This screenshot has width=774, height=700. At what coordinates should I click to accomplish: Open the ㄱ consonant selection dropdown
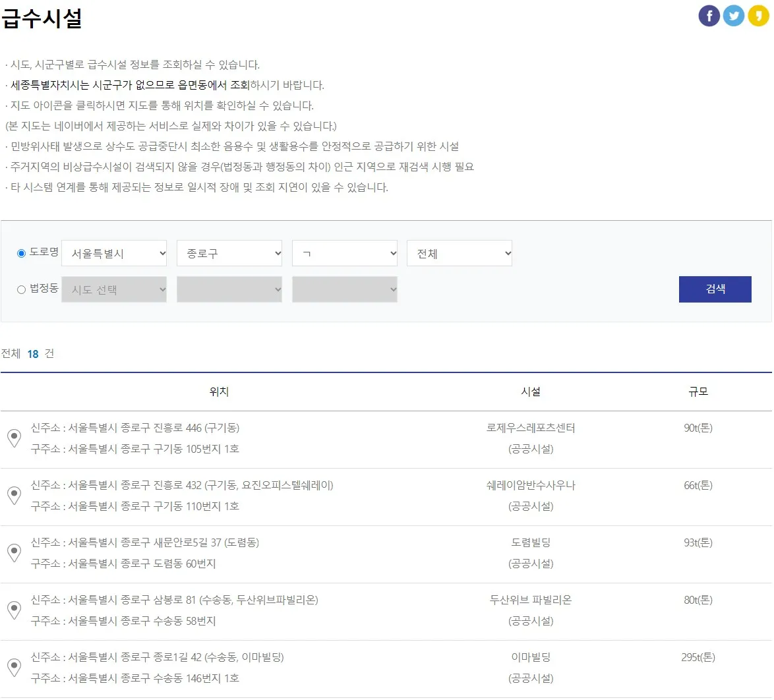pyautogui.click(x=344, y=253)
